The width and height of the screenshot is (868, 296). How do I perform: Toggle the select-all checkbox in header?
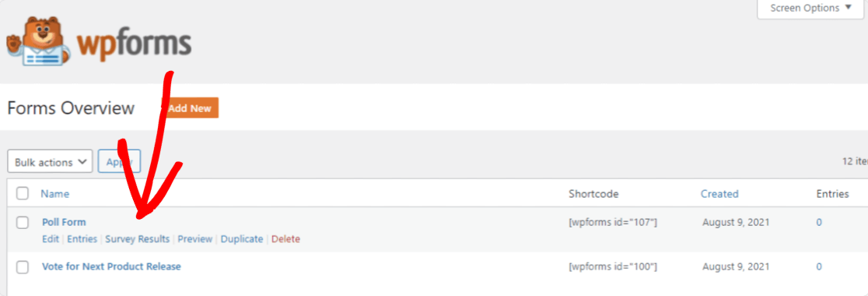click(x=22, y=193)
